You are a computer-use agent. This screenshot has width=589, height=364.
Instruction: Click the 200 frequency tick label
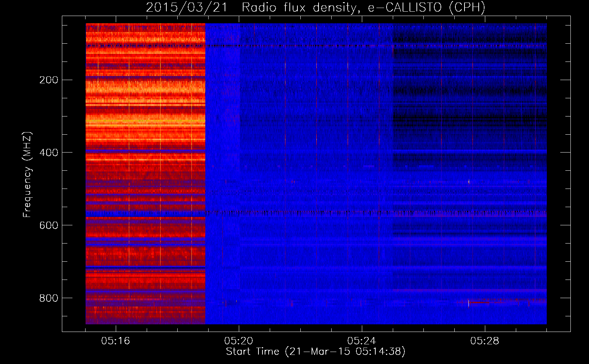click(48, 80)
